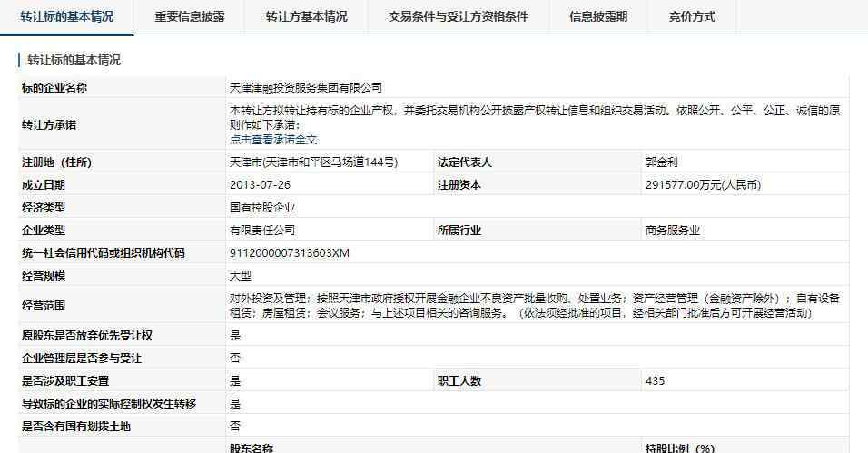
Task: Click the 是否含有国有划拨土地 label
Action: tap(76, 427)
